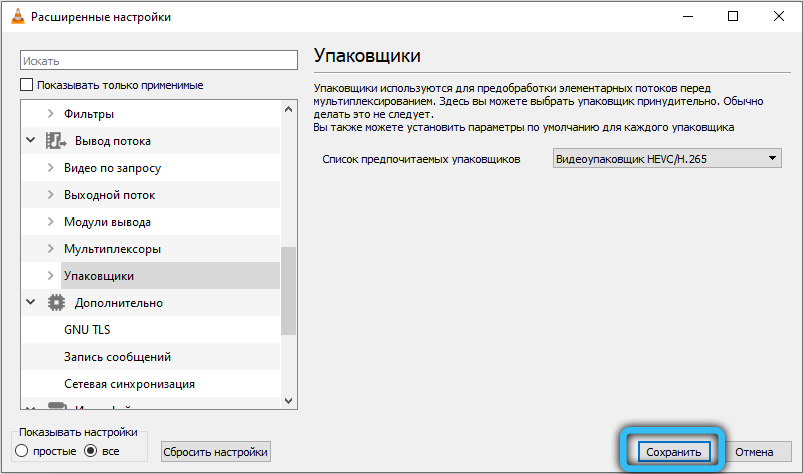
Task: Click the VLC cone icon in title bar
Action: tap(17, 16)
